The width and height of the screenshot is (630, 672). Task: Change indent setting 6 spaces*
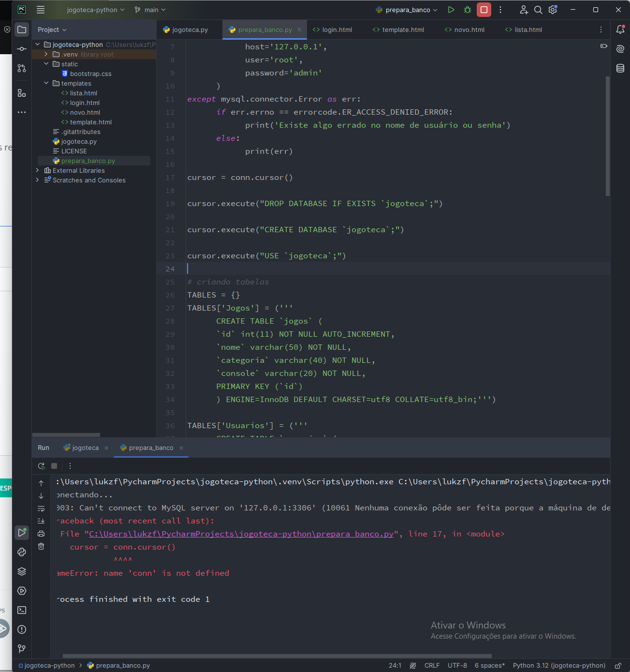coord(489,666)
